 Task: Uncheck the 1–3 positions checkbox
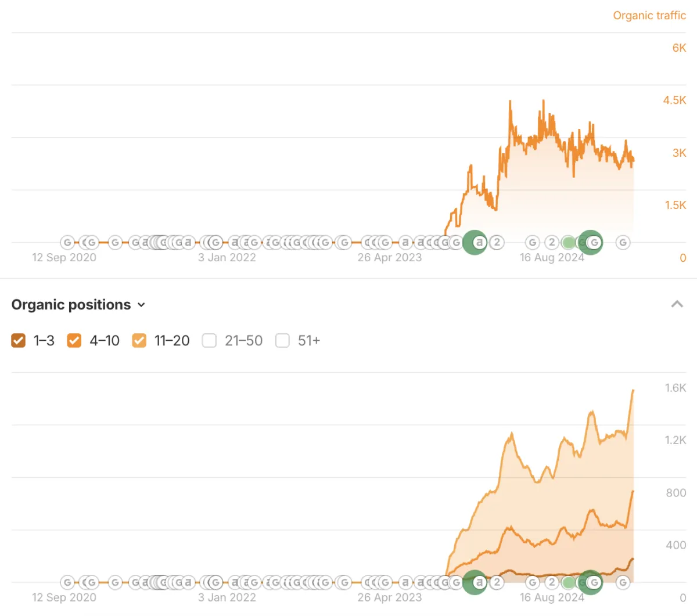19,340
